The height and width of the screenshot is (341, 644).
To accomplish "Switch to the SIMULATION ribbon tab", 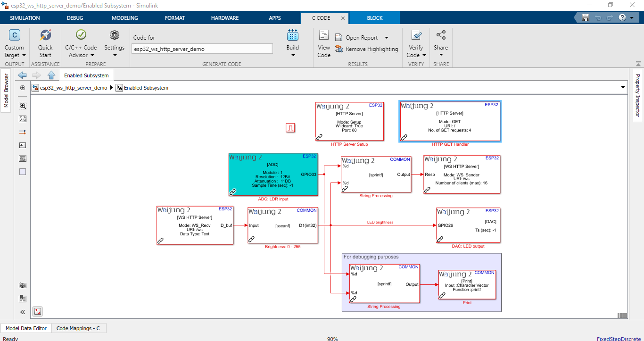I will point(25,18).
